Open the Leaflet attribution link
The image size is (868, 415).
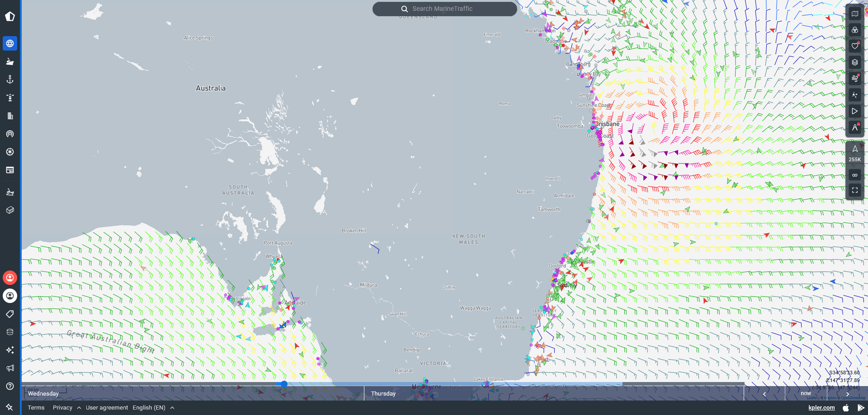[812, 398]
